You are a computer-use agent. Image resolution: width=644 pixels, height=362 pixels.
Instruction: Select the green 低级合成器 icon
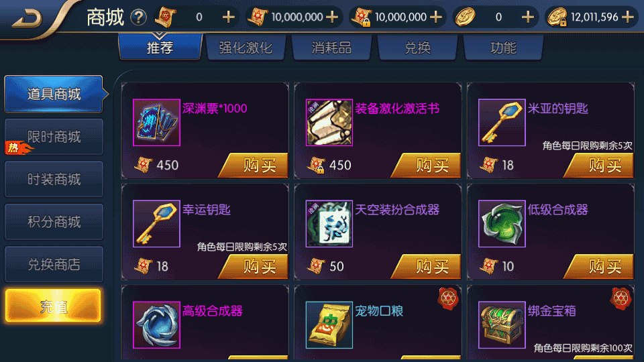click(502, 224)
